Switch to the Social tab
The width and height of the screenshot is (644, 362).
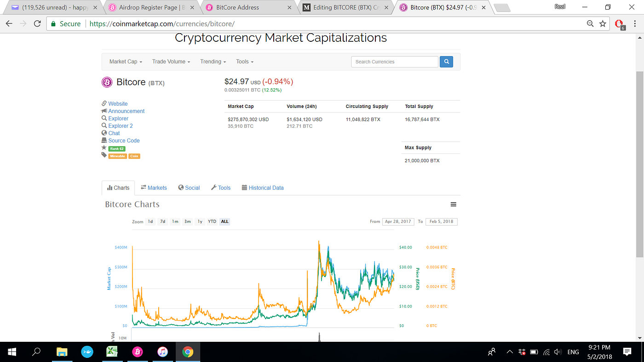pos(189,188)
